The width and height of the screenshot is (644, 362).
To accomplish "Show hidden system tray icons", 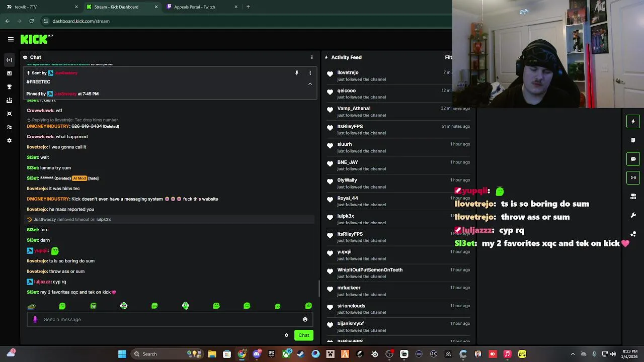I will [x=573, y=354].
